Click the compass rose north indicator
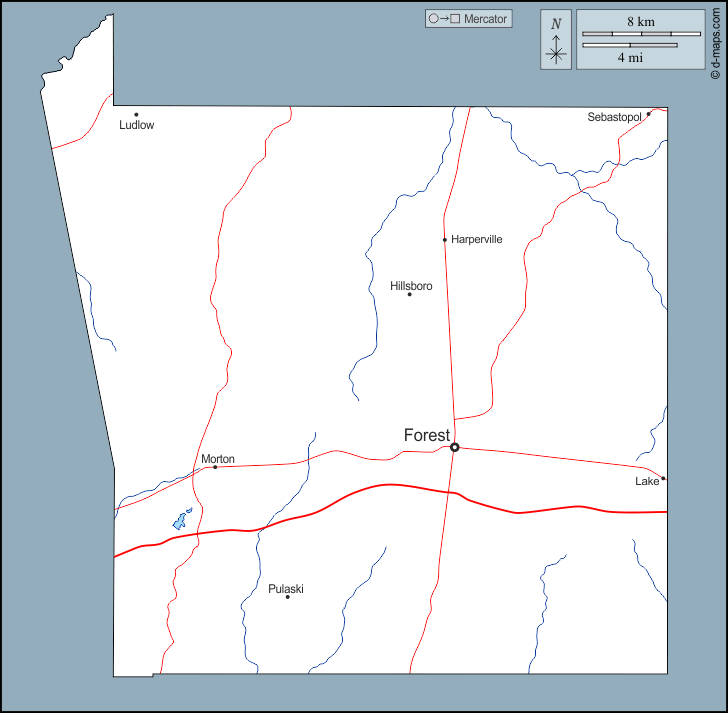 pos(556,40)
